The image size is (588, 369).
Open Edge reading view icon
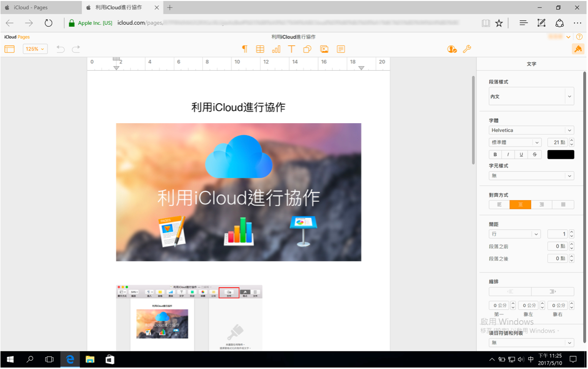click(x=486, y=23)
